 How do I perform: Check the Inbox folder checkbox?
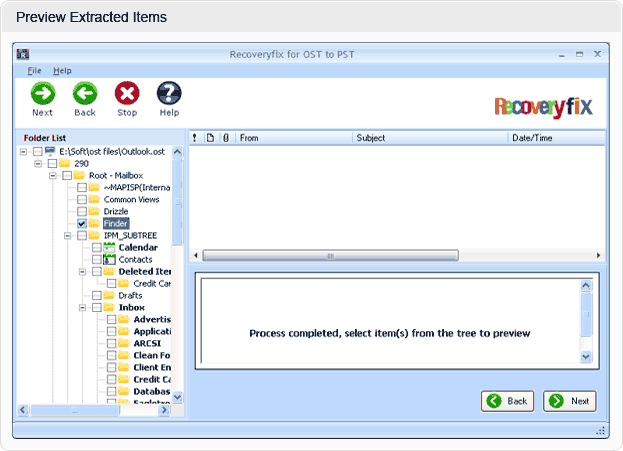(97, 308)
